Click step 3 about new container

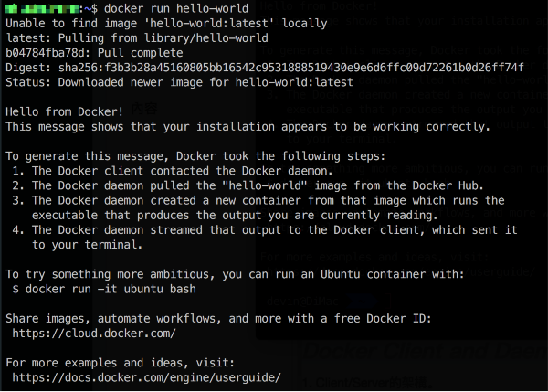[258, 207]
